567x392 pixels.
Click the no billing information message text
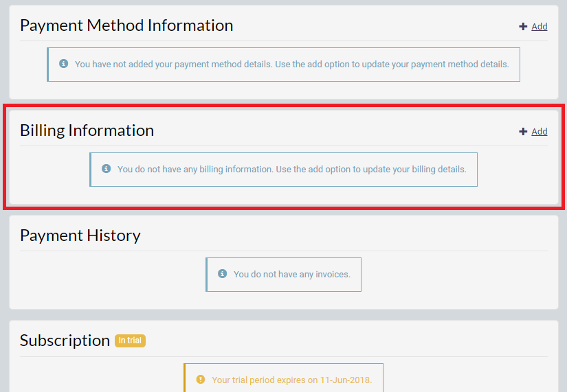click(292, 170)
